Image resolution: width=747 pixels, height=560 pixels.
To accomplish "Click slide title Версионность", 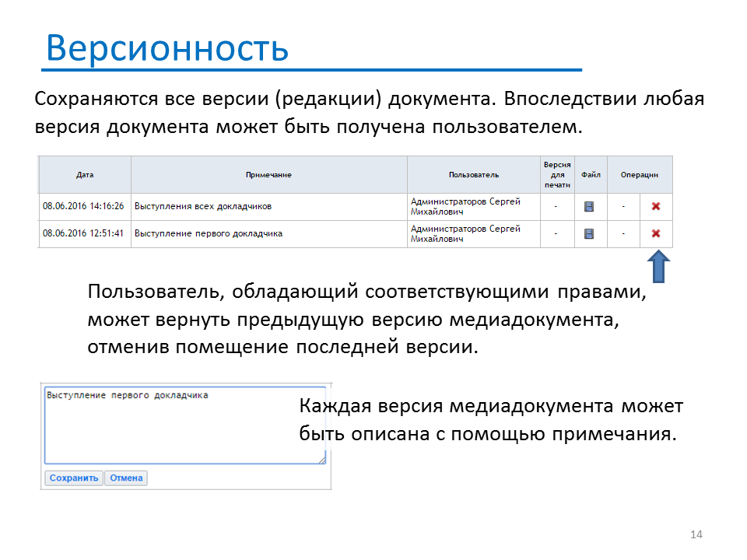I will point(167,48).
